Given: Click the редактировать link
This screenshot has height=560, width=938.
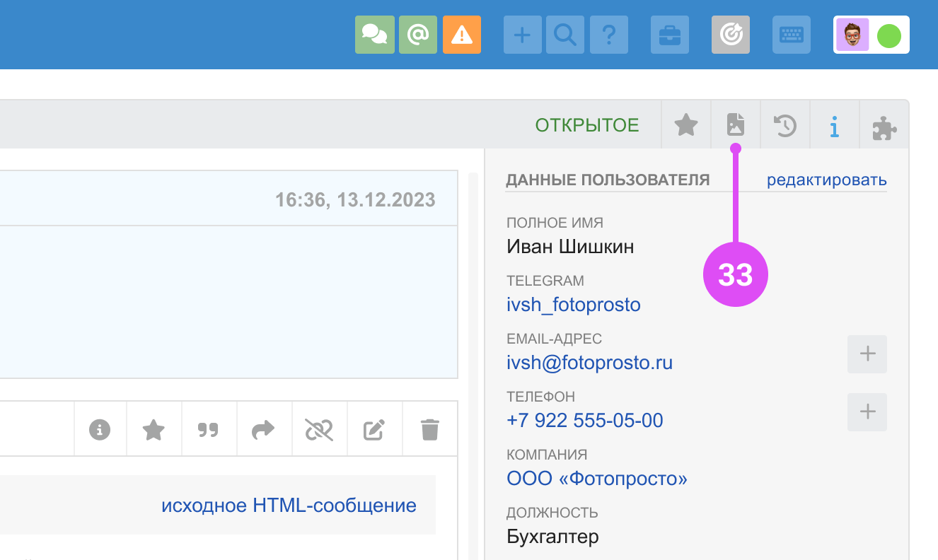Looking at the screenshot, I should coord(826,180).
